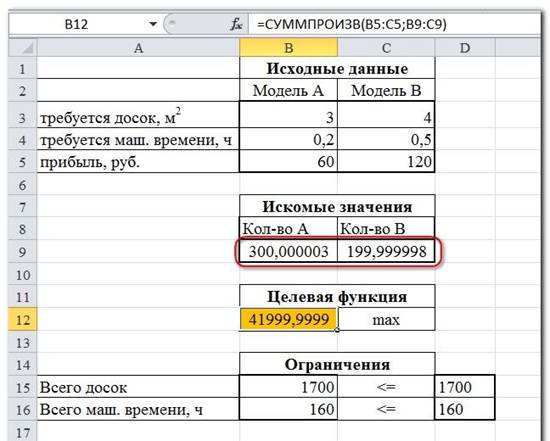Screen dimensions: 550x441
Task: Select column B header
Action: click(x=288, y=47)
